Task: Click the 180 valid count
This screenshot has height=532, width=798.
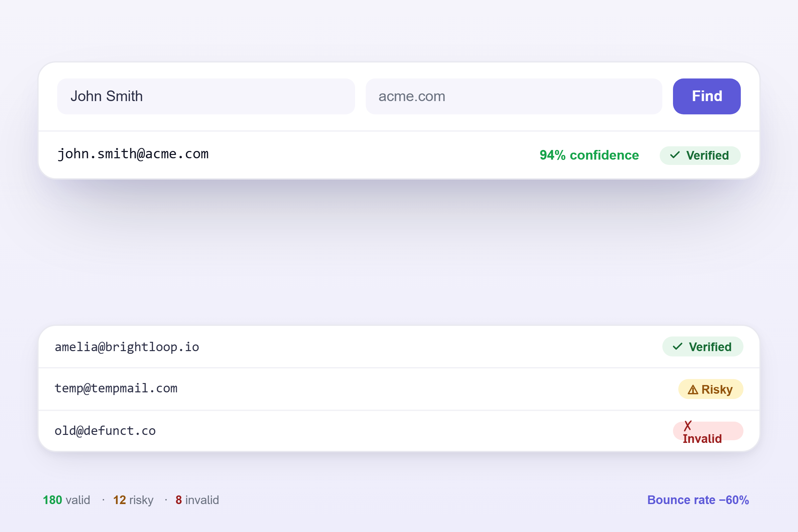Action: 66,500
